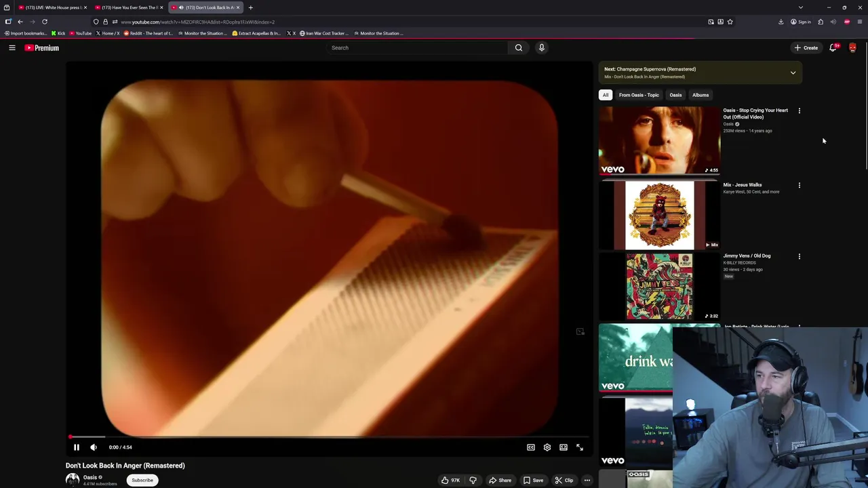Open Jimmy Vens album art thumbnail
The image size is (868, 488).
pos(659,286)
